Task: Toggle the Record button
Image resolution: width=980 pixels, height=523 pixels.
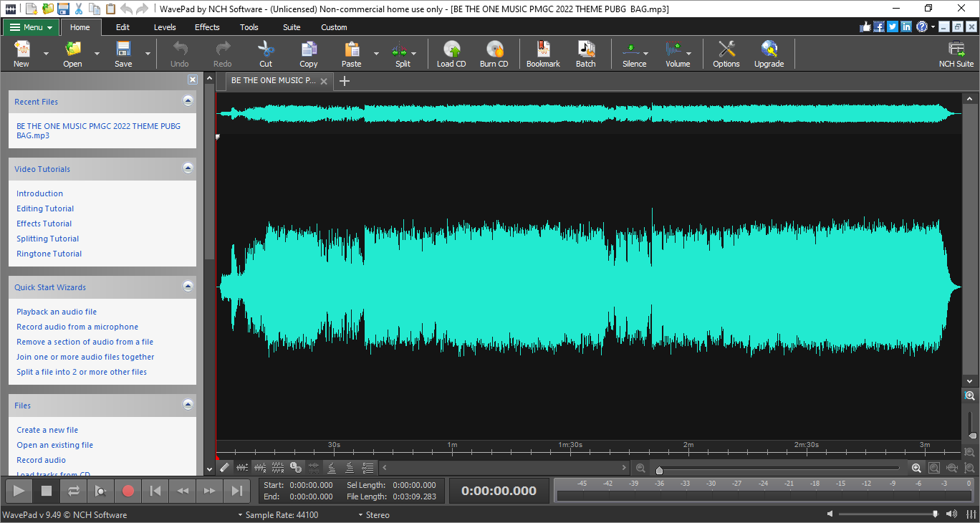Action: pyautogui.click(x=128, y=491)
